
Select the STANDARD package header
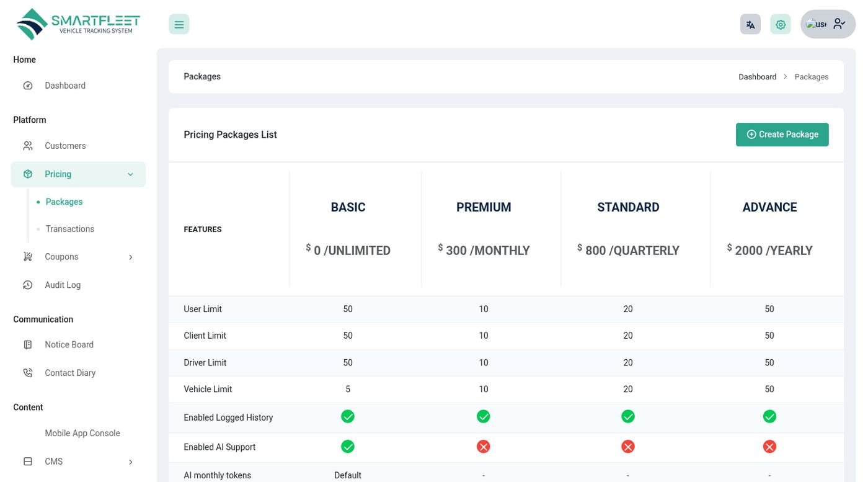click(628, 207)
